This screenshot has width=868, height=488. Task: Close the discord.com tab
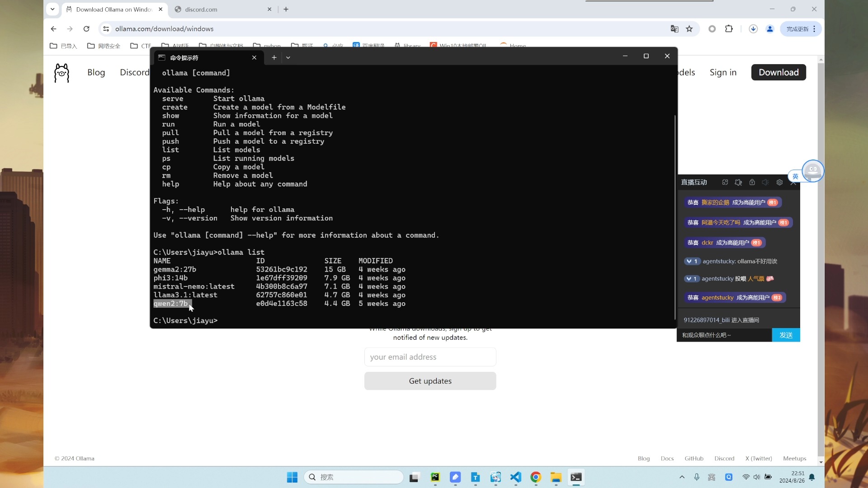[269, 9]
